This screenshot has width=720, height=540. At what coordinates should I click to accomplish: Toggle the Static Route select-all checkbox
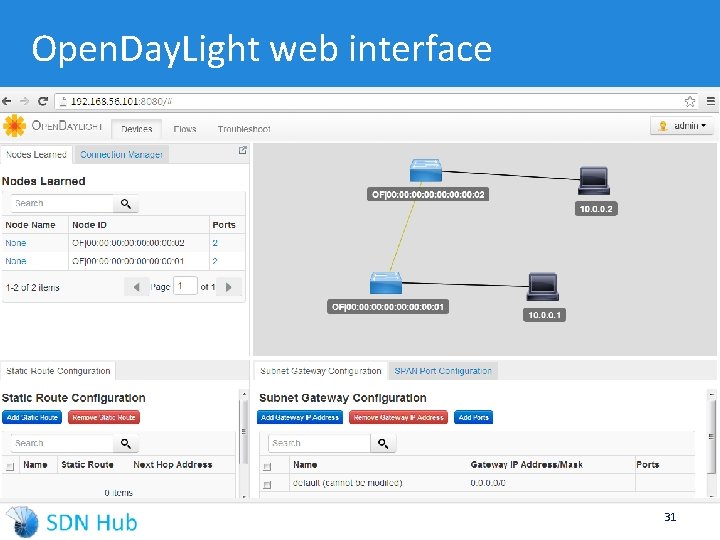(10, 467)
